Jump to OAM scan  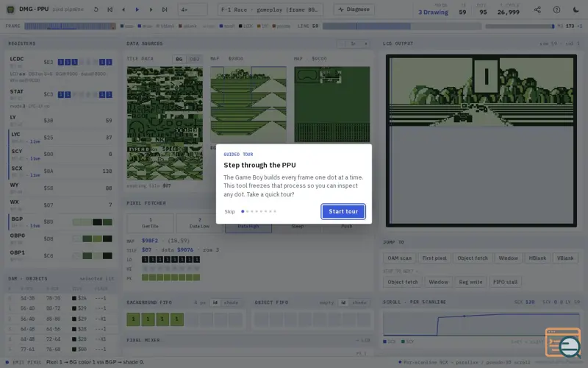(x=399, y=258)
